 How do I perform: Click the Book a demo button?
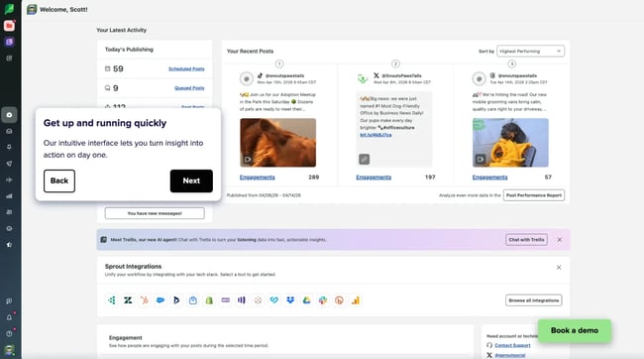pyautogui.click(x=575, y=330)
